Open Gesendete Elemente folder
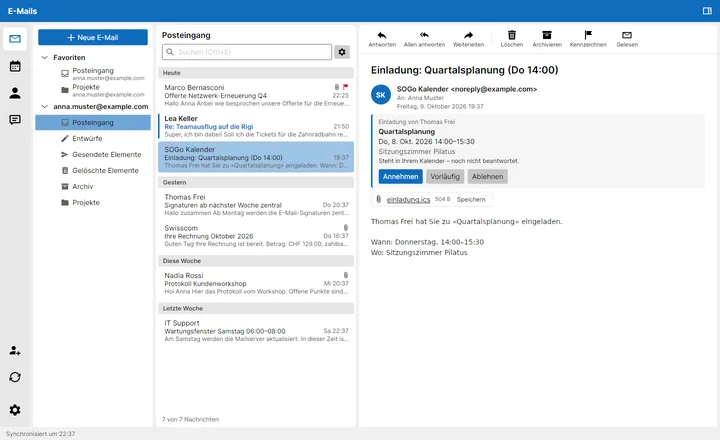Screen dimensions: 720x440 pos(93,154)
